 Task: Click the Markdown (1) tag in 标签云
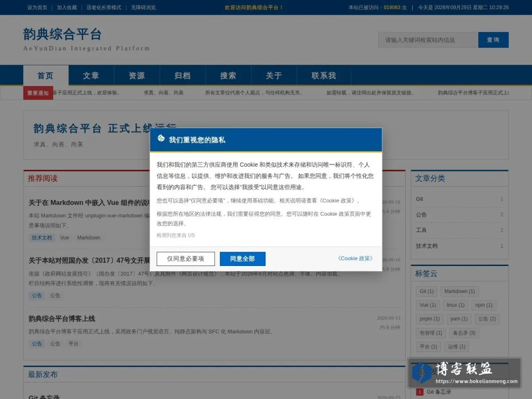tap(460, 291)
